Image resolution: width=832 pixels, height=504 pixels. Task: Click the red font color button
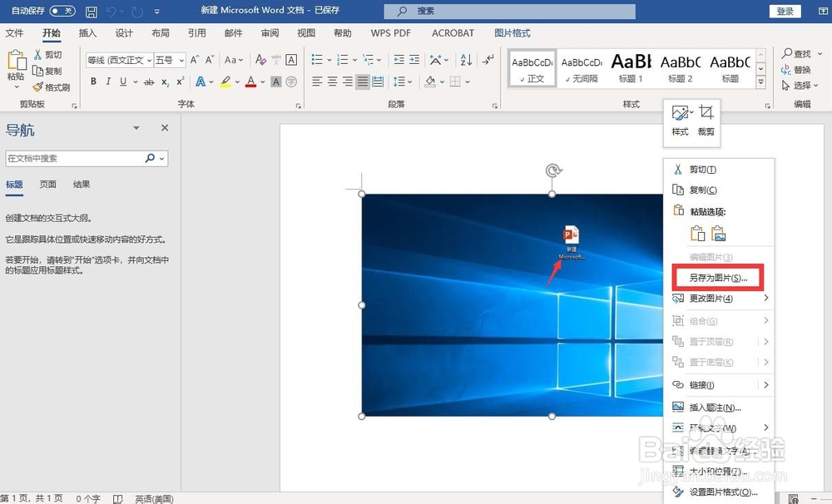point(251,82)
